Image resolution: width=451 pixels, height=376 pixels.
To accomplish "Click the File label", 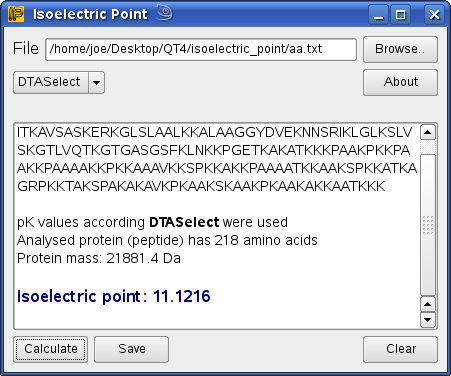I will pyautogui.click(x=26, y=49).
